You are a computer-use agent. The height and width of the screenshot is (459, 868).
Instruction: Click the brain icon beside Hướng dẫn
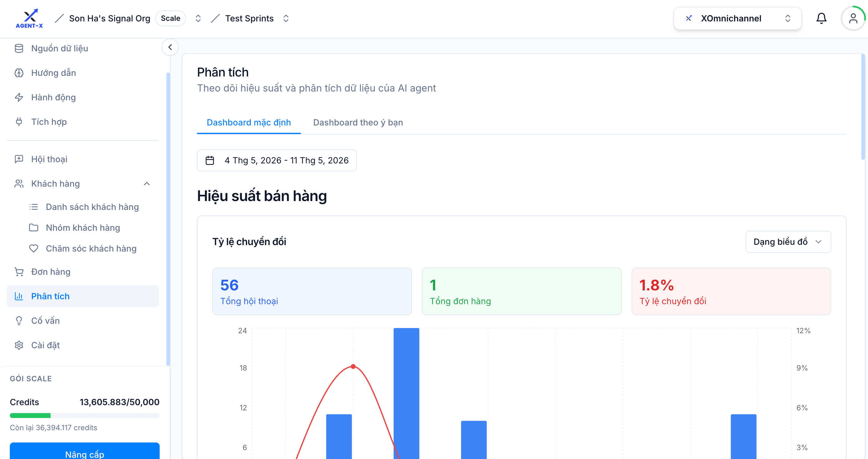tap(19, 73)
